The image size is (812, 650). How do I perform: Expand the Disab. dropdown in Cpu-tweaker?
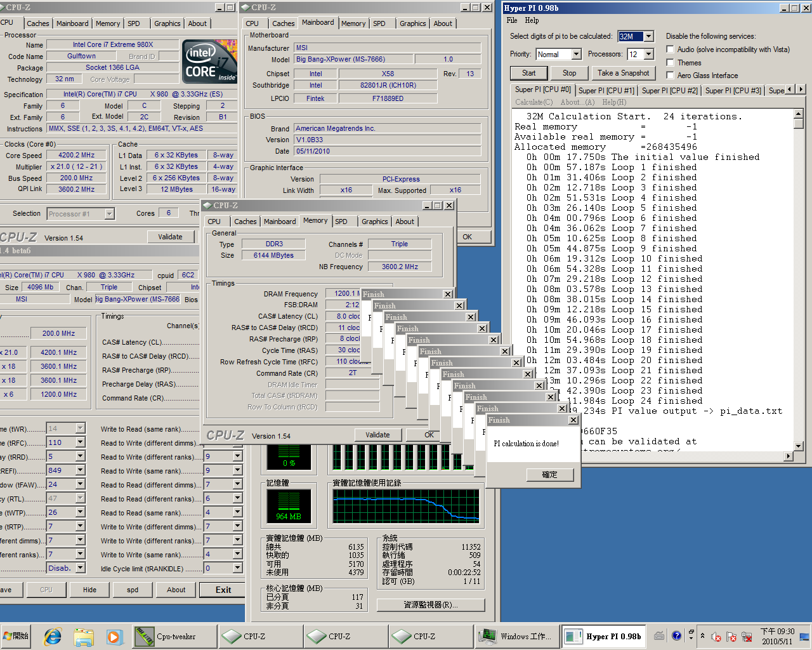click(x=80, y=568)
